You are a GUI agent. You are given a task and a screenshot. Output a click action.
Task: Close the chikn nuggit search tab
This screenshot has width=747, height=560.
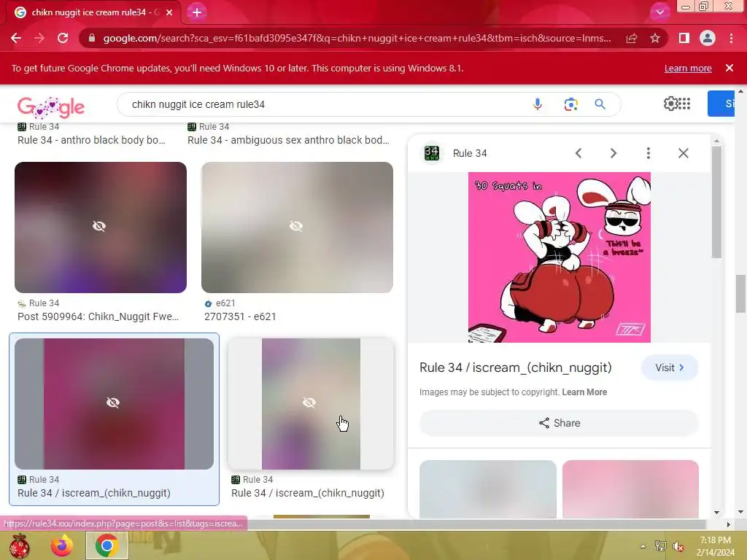coord(169,12)
